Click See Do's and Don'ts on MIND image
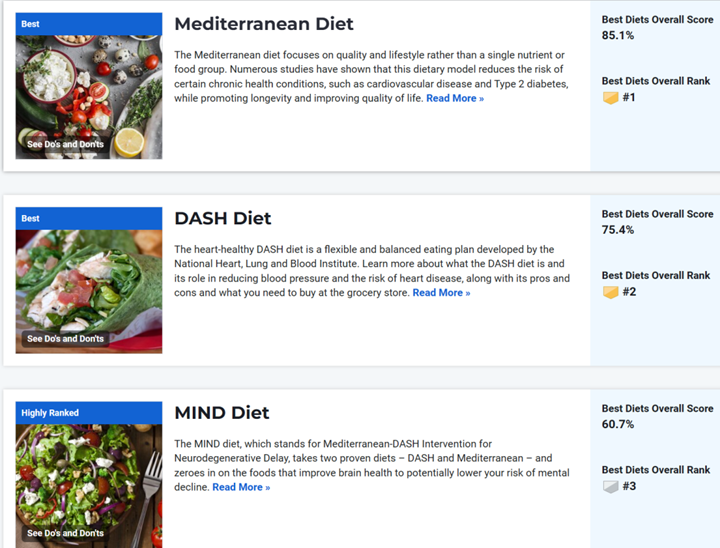720x548 pixels. [x=65, y=533]
